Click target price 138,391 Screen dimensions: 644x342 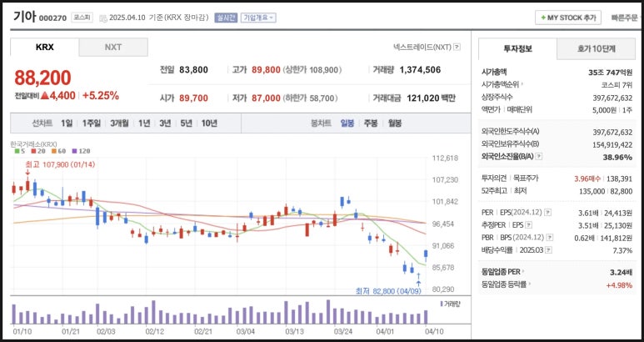[618, 179]
